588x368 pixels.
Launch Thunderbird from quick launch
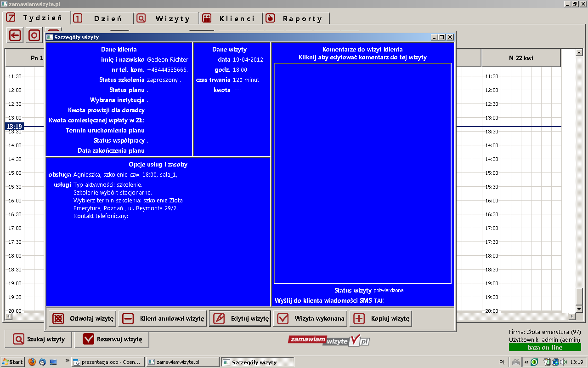click(43, 362)
